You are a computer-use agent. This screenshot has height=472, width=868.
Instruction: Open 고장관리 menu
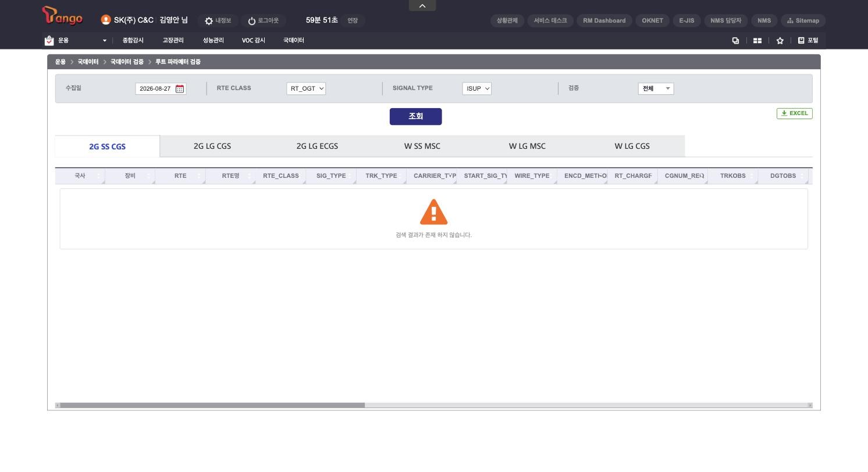pos(173,40)
